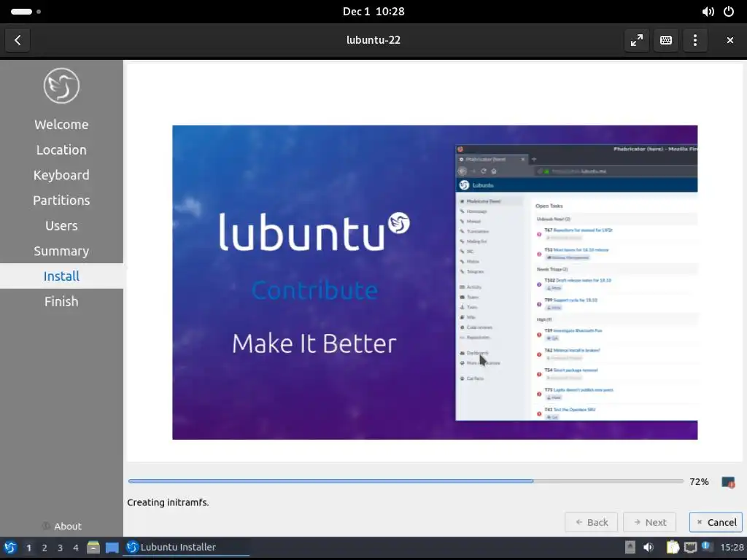Switch to workspace 4
747x560 pixels.
click(x=76, y=548)
